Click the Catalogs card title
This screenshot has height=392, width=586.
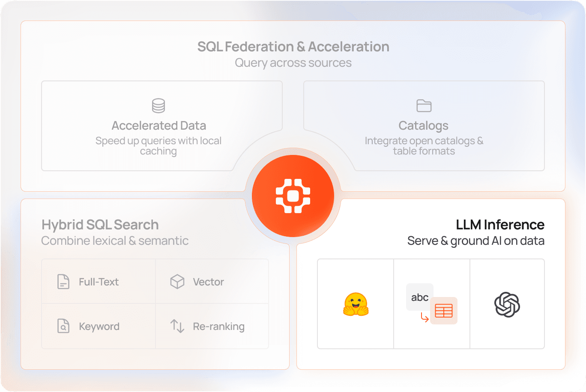click(423, 125)
